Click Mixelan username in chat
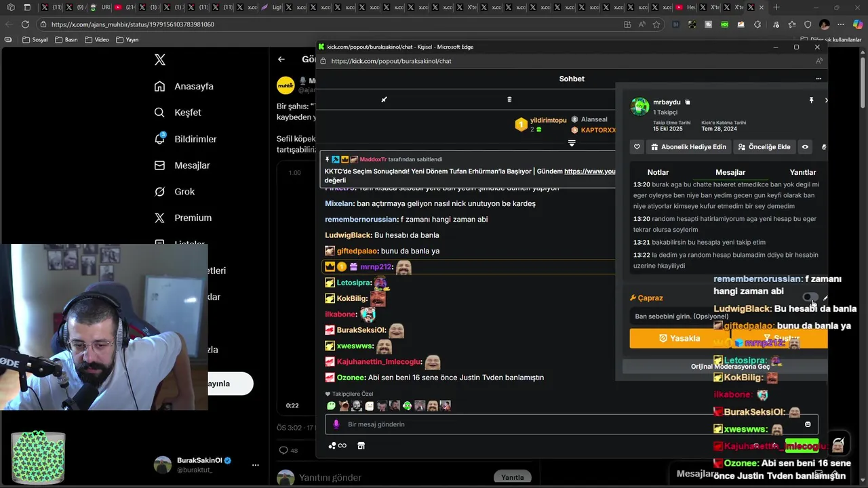The image size is (868, 488). click(x=340, y=203)
